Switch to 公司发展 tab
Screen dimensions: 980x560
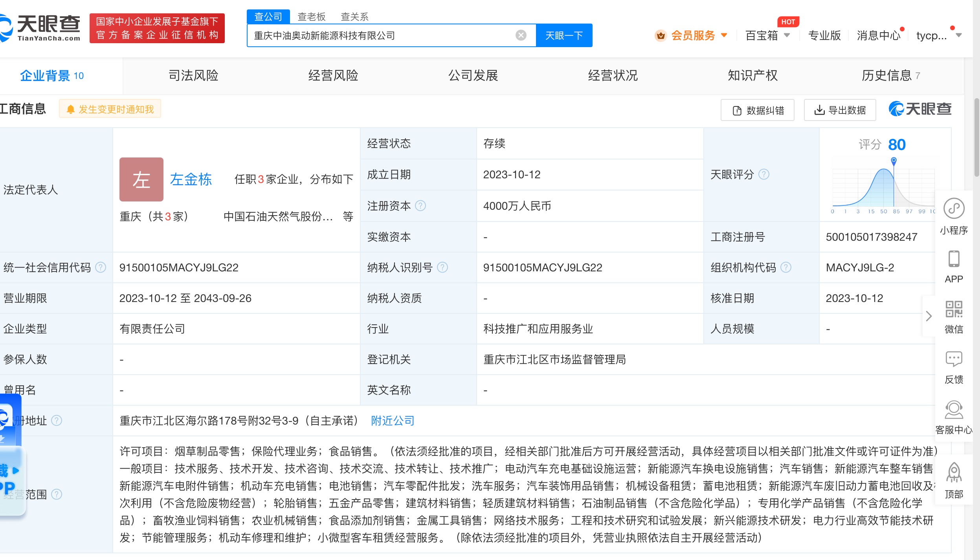pyautogui.click(x=473, y=75)
